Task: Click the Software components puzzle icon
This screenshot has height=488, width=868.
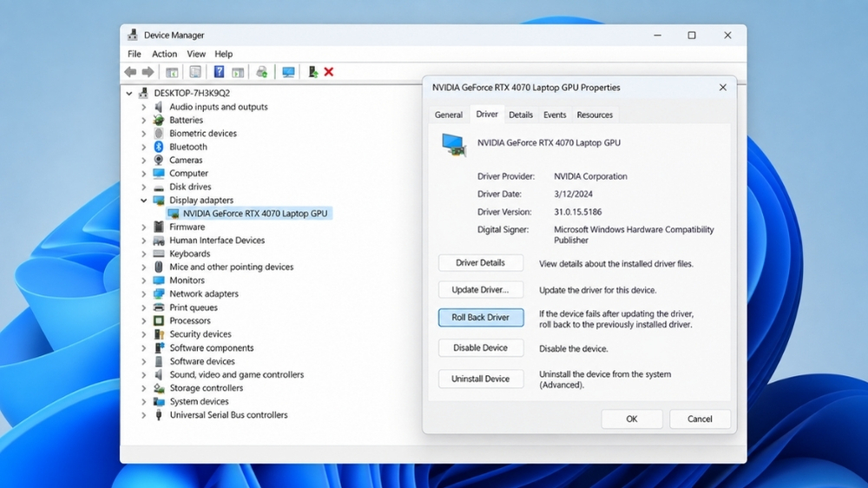Action: pyautogui.click(x=159, y=348)
